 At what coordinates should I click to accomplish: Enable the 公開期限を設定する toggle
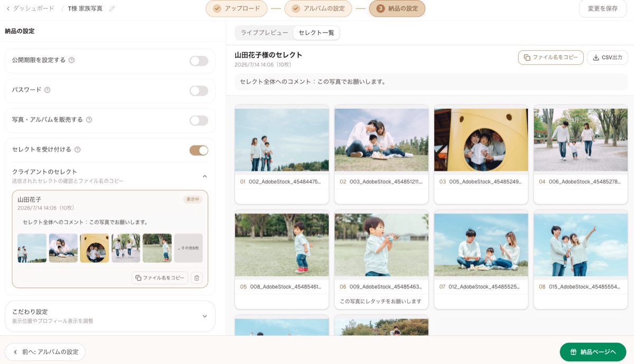(x=199, y=61)
